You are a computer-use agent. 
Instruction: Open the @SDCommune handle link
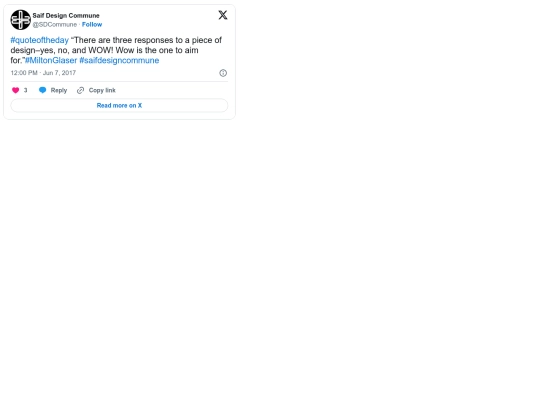tap(55, 24)
